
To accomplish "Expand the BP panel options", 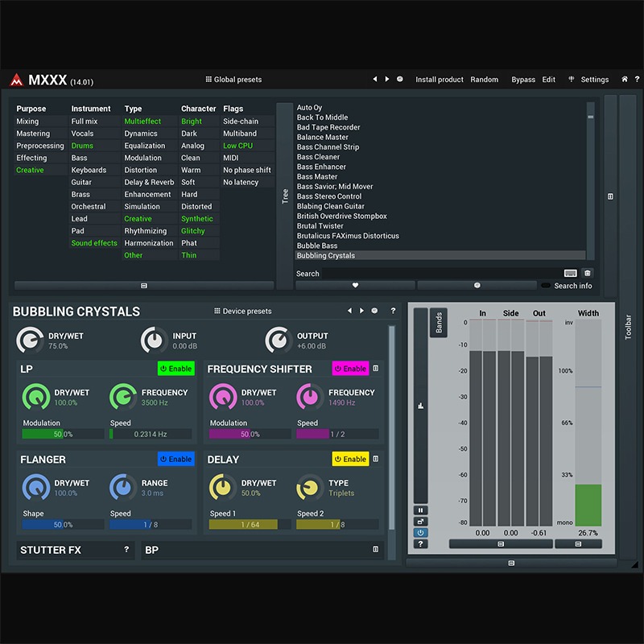I will point(375,549).
